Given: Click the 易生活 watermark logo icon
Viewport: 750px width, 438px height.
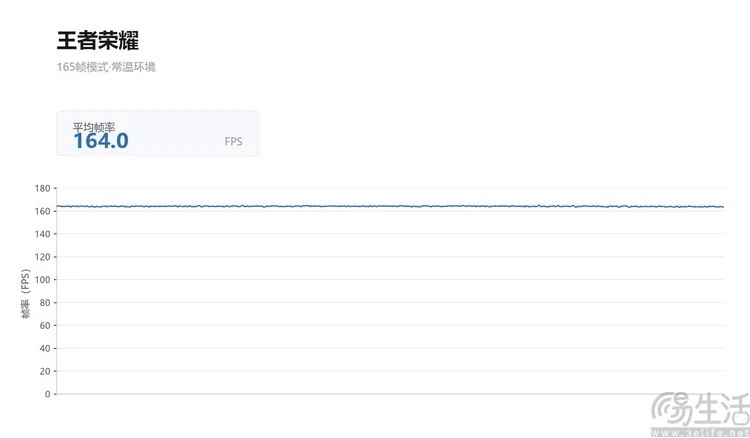Looking at the screenshot, I should pos(671,409).
